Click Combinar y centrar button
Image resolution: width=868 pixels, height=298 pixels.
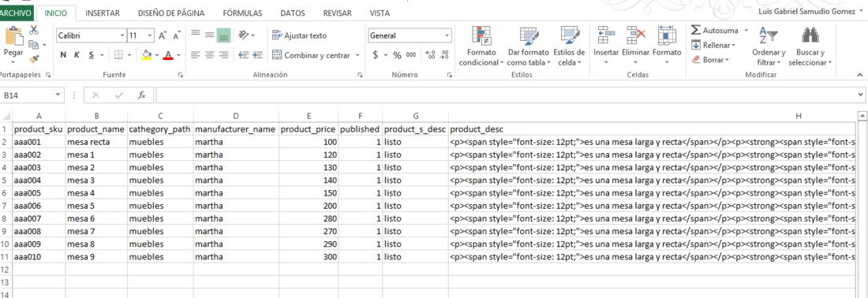pyautogui.click(x=311, y=55)
